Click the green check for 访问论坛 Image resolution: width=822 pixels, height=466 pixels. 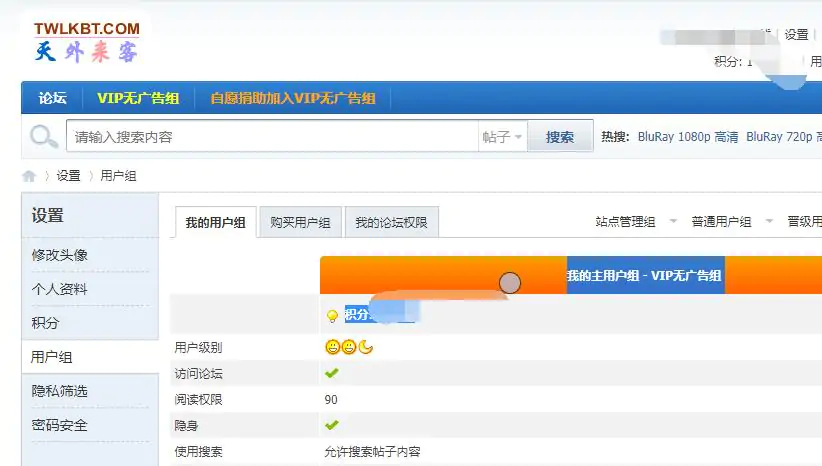coord(331,373)
